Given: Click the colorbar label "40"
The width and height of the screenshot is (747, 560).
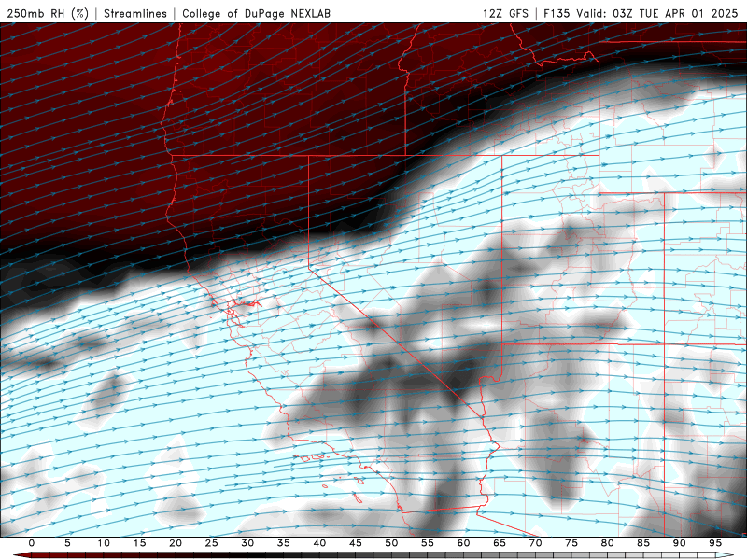Looking at the screenshot, I should (x=319, y=543).
